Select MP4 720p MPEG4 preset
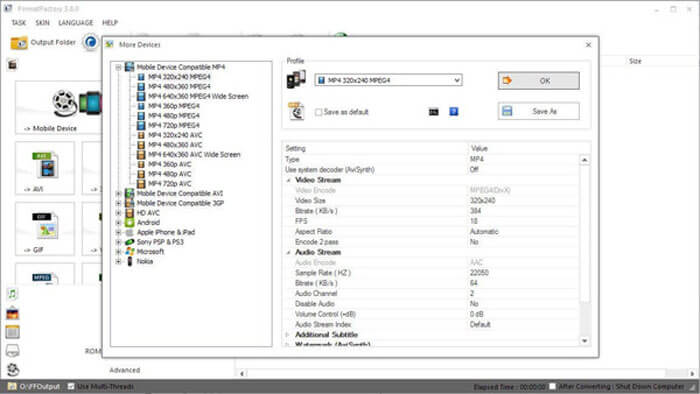Image resolution: width=700 pixels, height=394 pixels. pos(174,125)
